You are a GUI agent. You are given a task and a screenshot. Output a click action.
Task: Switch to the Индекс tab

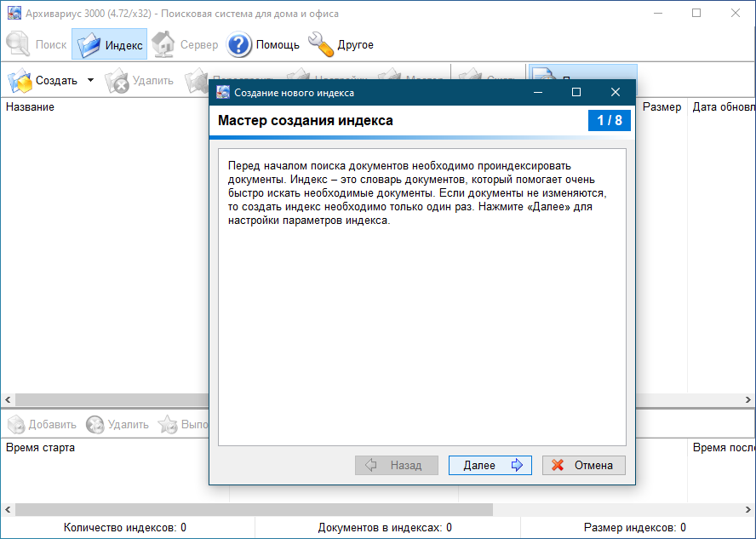pyautogui.click(x=110, y=44)
